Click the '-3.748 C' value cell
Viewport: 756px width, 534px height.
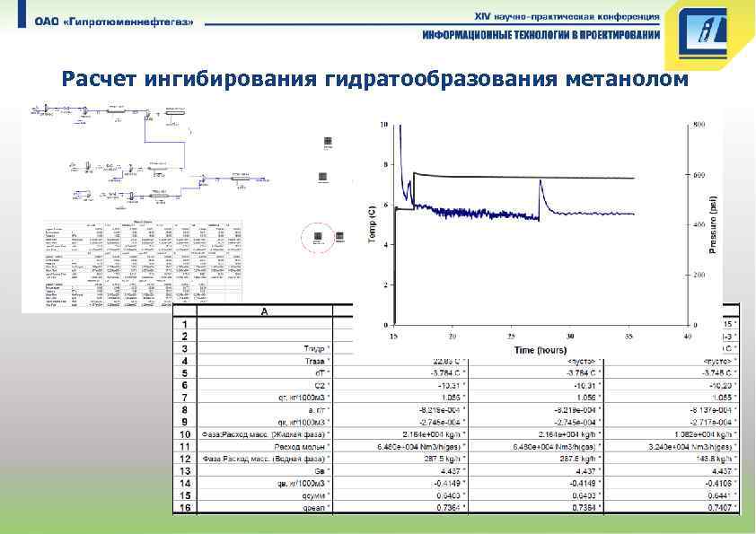tap(672, 373)
